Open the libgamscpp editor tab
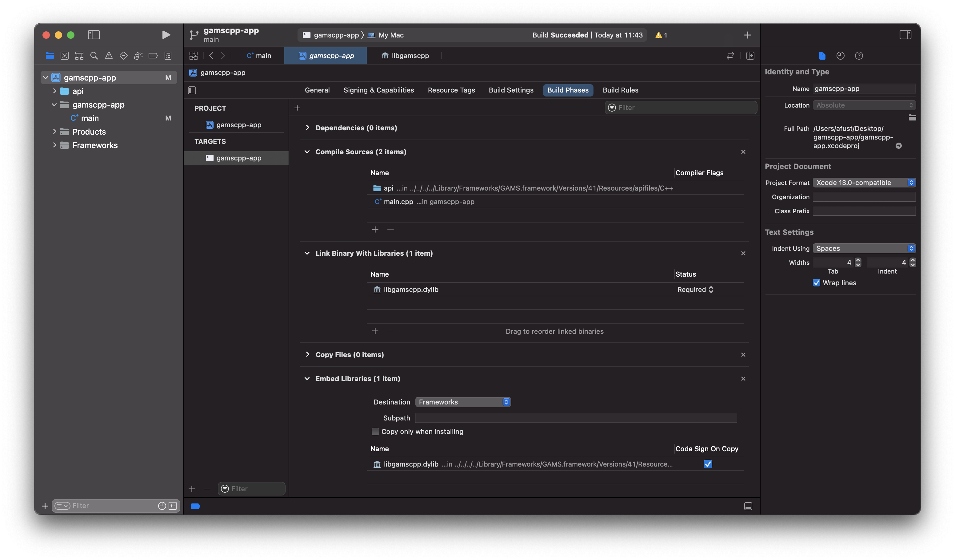This screenshot has height=560, width=955. (x=405, y=56)
